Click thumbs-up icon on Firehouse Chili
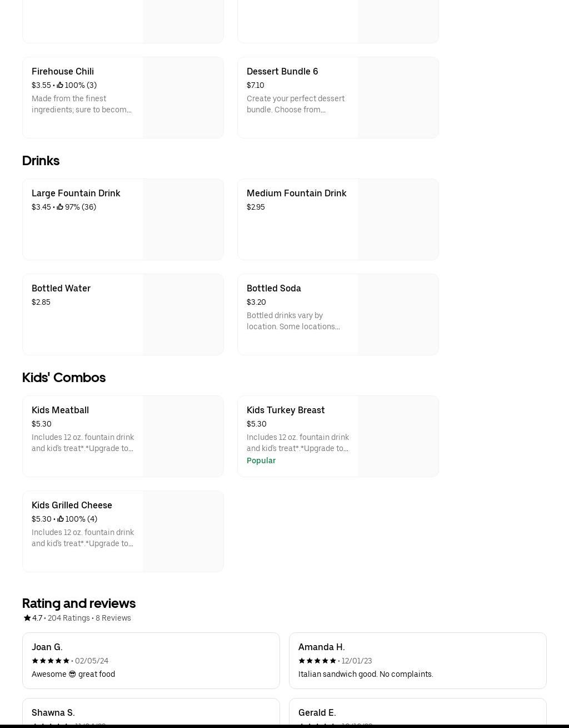569x728 pixels. click(60, 85)
